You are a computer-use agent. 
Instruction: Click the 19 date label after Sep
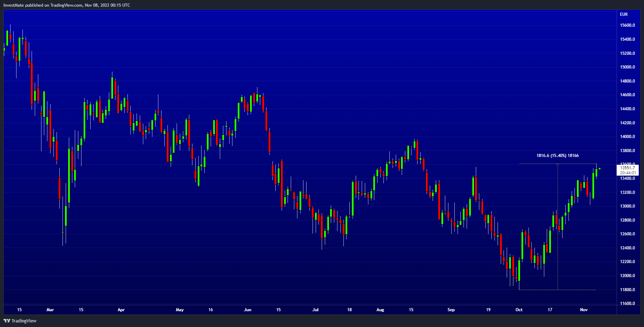[x=488, y=310]
